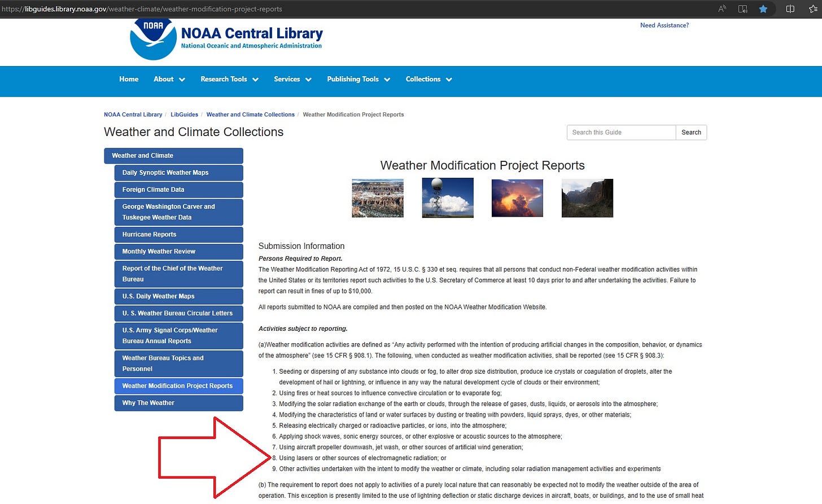Open U.S. Daily Weather Maps page
822x504 pixels.
click(178, 296)
